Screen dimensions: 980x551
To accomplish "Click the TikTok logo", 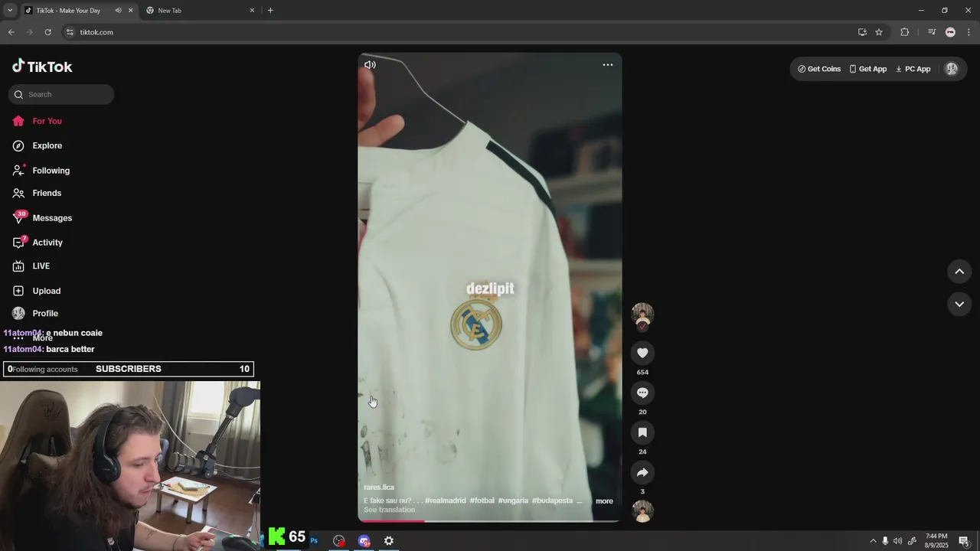I will [x=42, y=67].
